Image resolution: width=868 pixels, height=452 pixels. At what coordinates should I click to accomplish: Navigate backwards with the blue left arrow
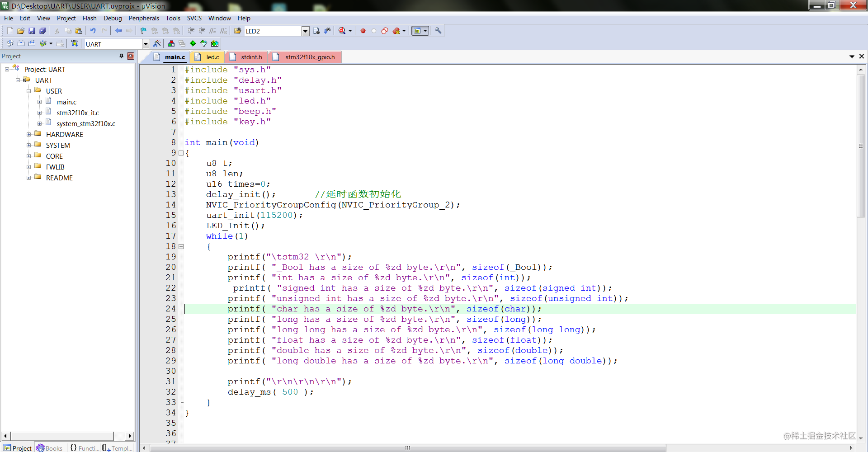118,31
